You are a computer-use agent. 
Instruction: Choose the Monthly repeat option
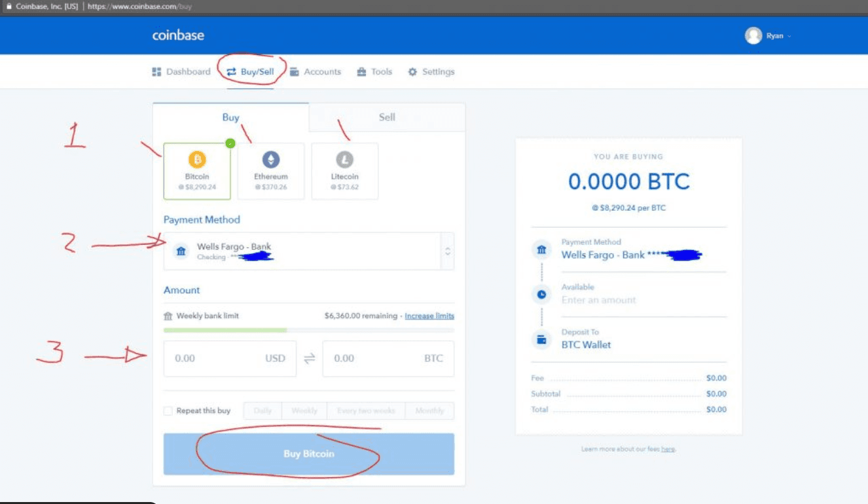[430, 411]
